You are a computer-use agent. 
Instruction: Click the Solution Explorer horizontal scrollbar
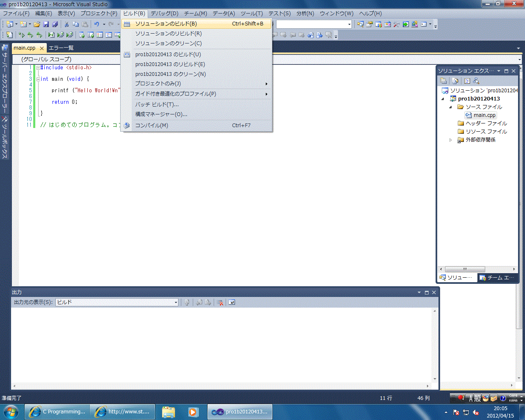465,269
